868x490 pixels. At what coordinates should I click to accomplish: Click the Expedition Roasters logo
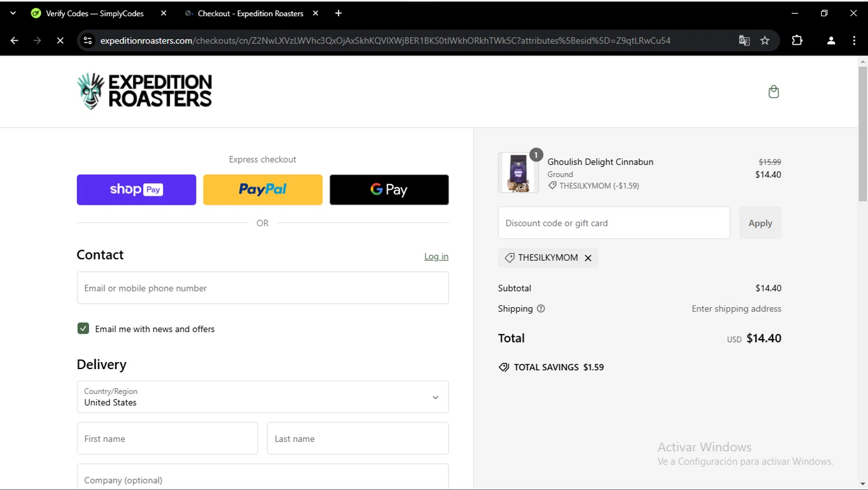pyautogui.click(x=145, y=91)
